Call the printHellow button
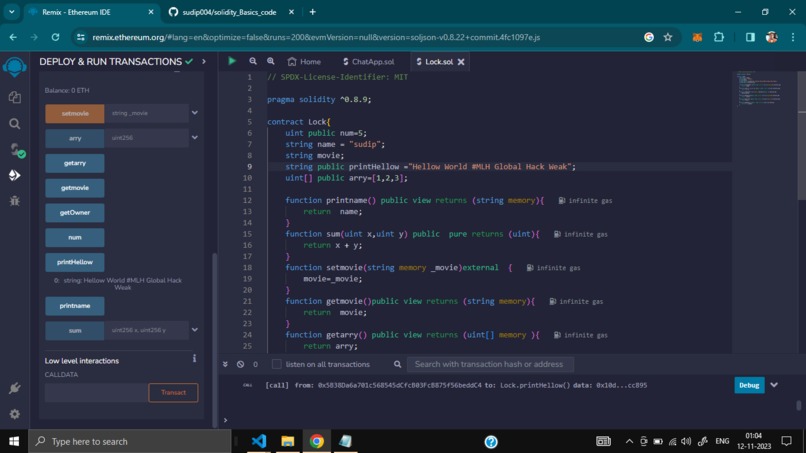 [75, 262]
